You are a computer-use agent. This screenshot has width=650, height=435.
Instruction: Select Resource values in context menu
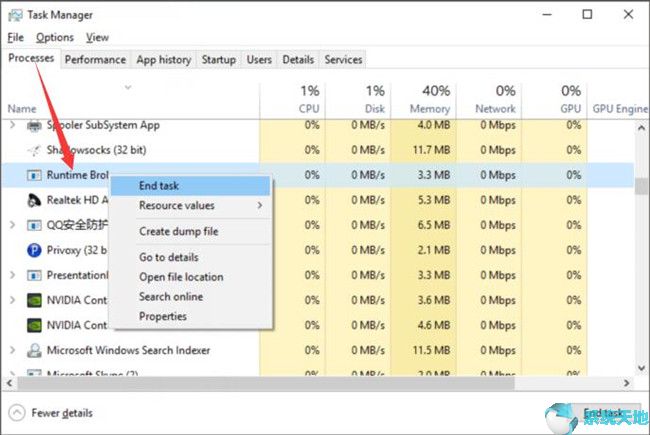[191, 205]
